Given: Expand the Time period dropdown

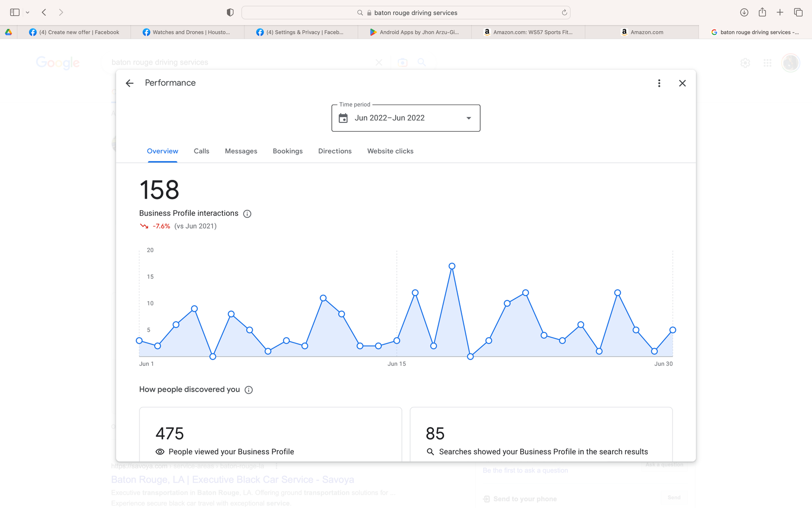Looking at the screenshot, I should click(x=405, y=118).
